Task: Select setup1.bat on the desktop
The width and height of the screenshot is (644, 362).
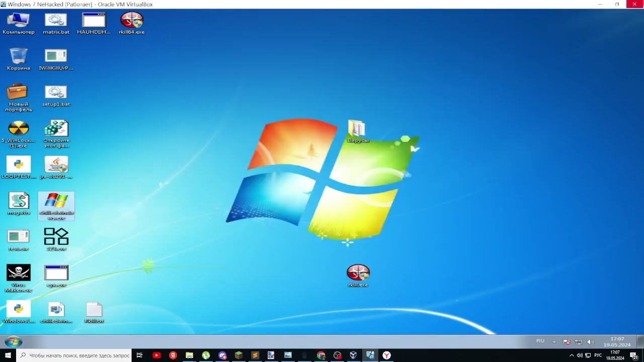Action: 56,96
